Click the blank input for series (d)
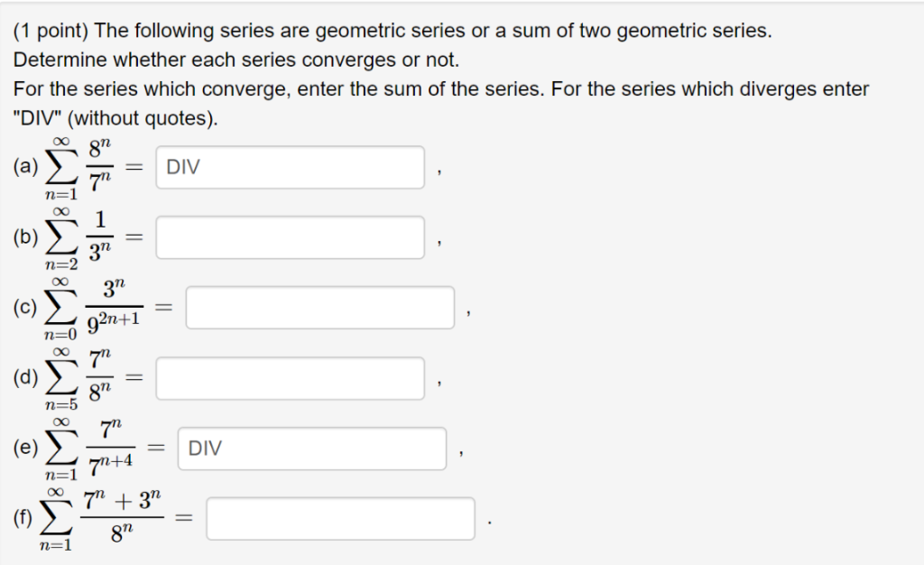The width and height of the screenshot is (924, 565). pos(289,377)
